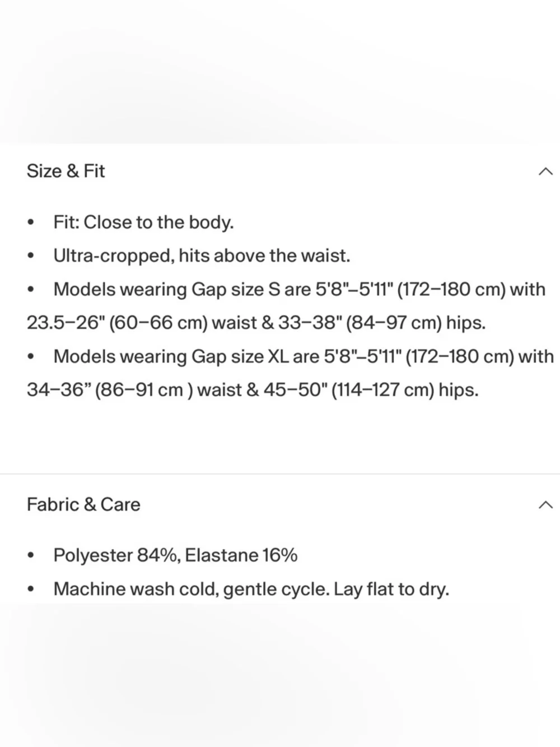Click the Size & Fit heading

pos(66,171)
